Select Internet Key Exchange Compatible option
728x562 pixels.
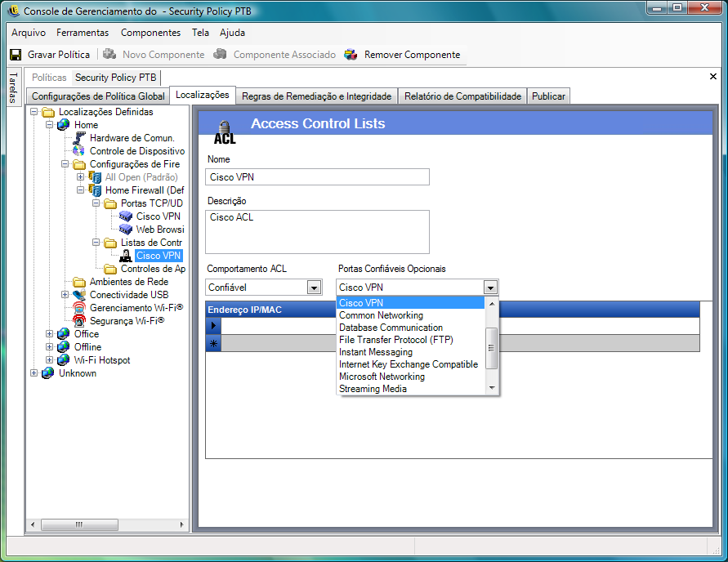pos(411,364)
